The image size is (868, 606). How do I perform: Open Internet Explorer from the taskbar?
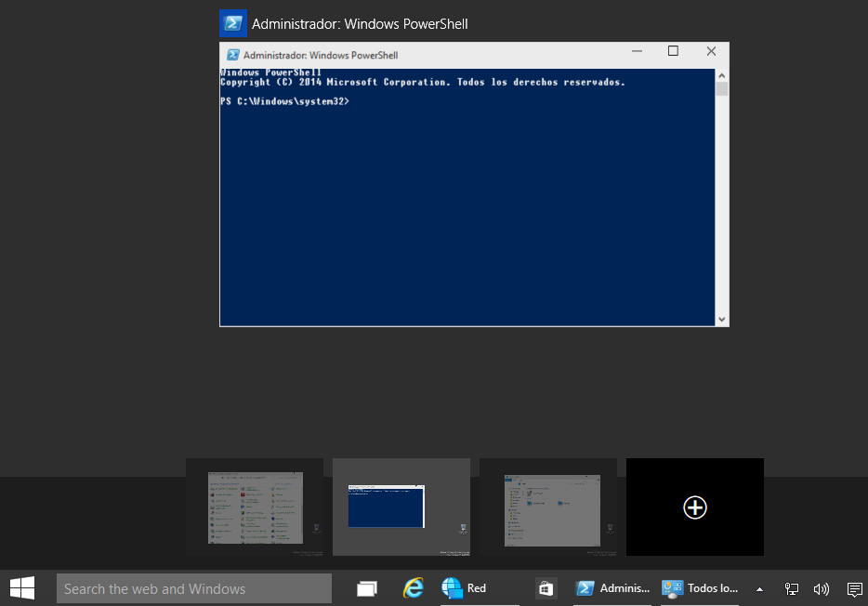413,587
